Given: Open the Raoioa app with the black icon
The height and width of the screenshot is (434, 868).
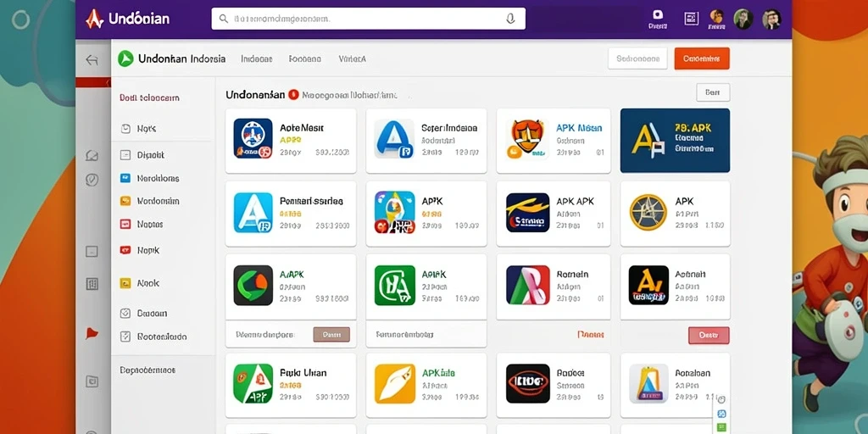Looking at the screenshot, I should (x=554, y=386).
